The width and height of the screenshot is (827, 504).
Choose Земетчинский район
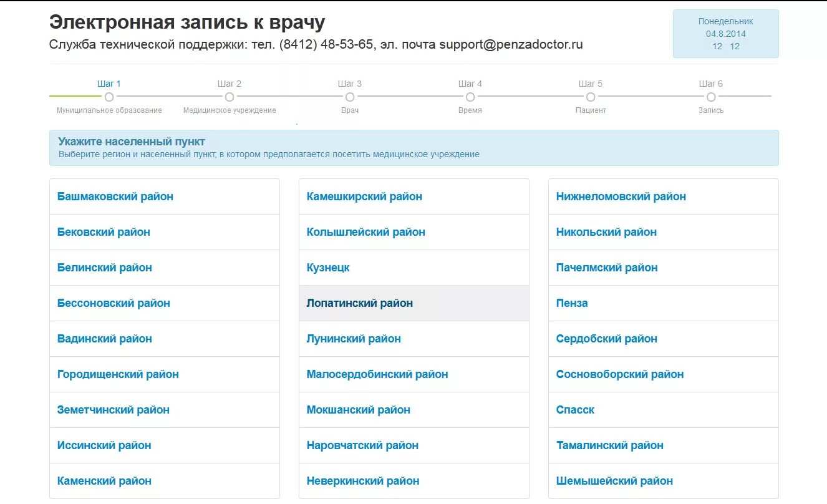point(165,410)
